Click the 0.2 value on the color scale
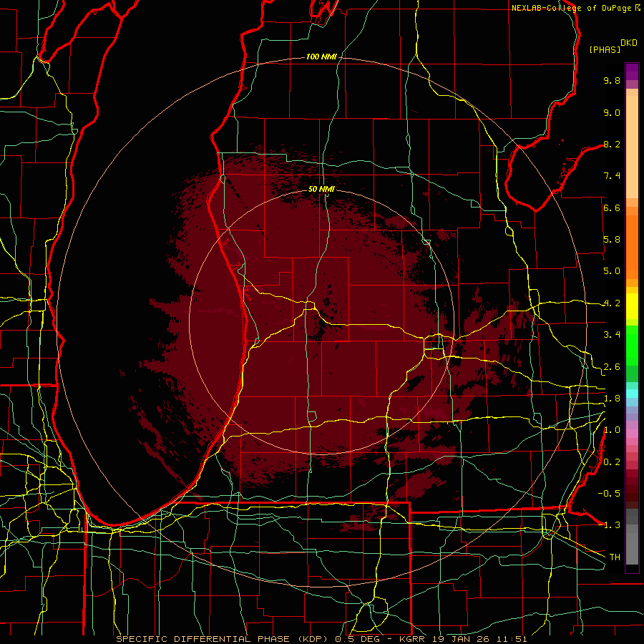This screenshot has height=644, width=644. [x=612, y=462]
